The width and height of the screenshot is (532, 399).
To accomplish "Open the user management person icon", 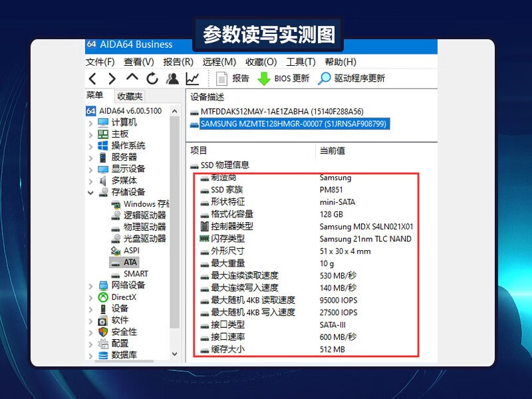I will [172, 78].
